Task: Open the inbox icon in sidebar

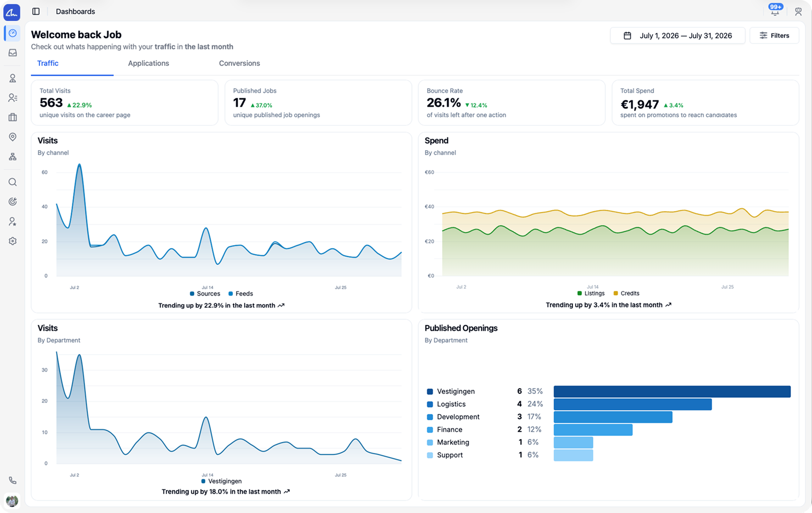Action: 13,53
